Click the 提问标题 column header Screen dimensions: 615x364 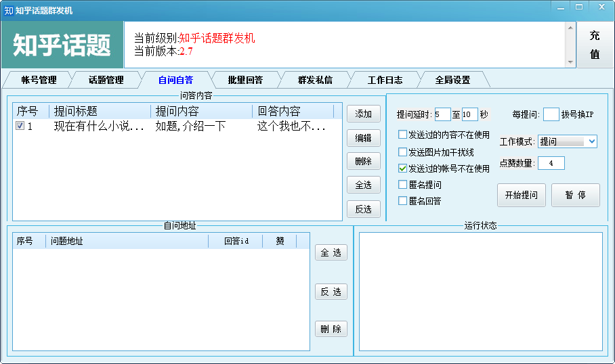coord(100,111)
